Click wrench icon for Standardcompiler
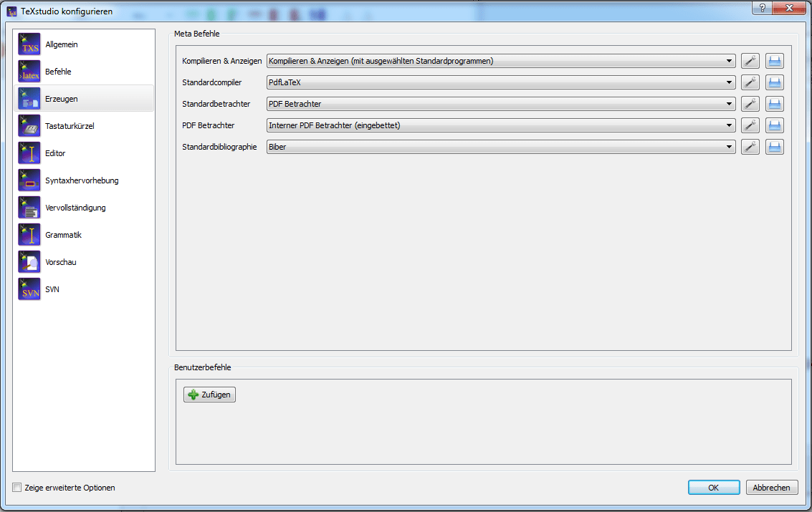The image size is (812, 512). [750, 82]
